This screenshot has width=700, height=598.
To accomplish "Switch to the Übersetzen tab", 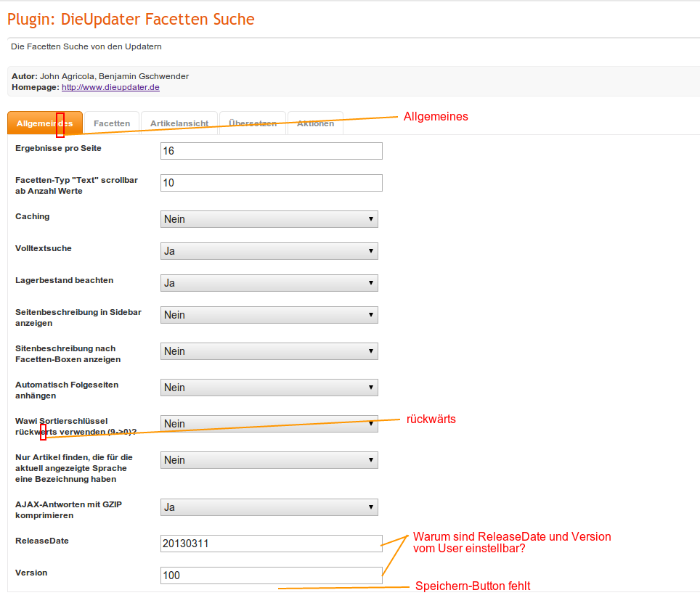I will click(253, 123).
